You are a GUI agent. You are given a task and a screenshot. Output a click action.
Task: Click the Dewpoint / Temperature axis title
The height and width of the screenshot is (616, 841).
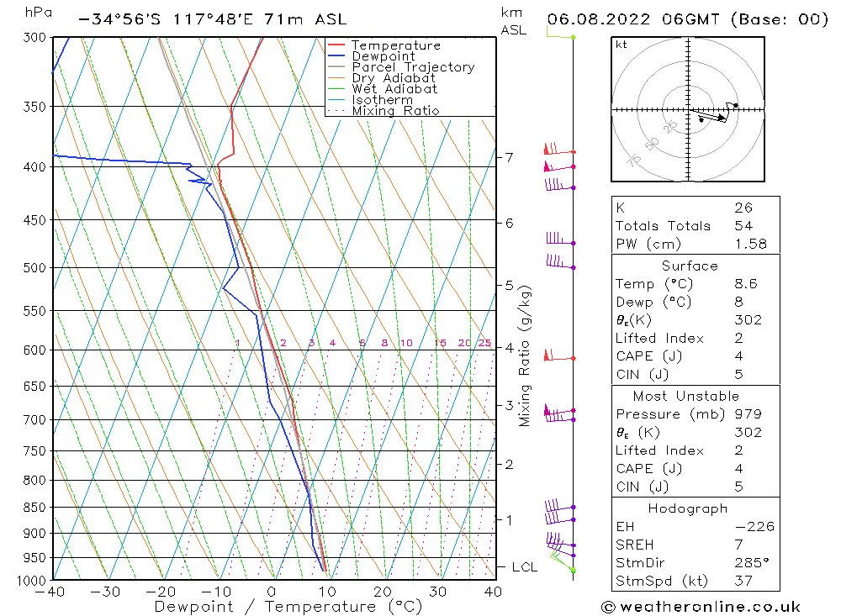pyautogui.click(x=288, y=607)
